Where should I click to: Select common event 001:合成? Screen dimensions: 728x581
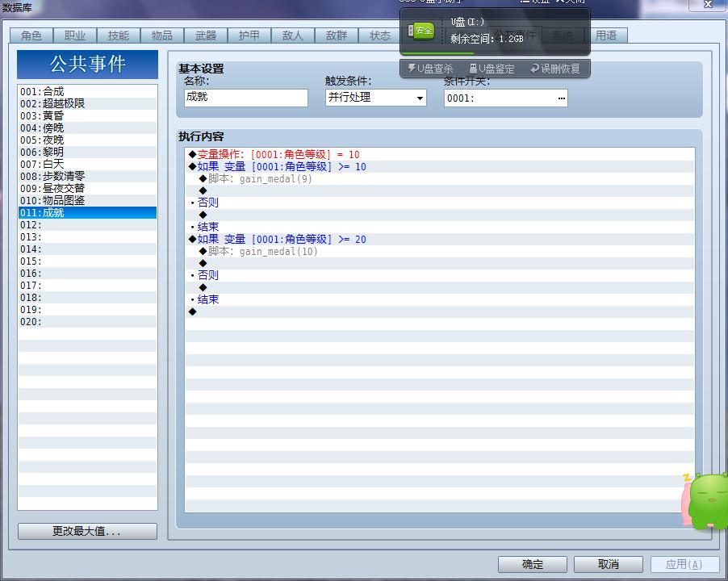click(x=87, y=91)
